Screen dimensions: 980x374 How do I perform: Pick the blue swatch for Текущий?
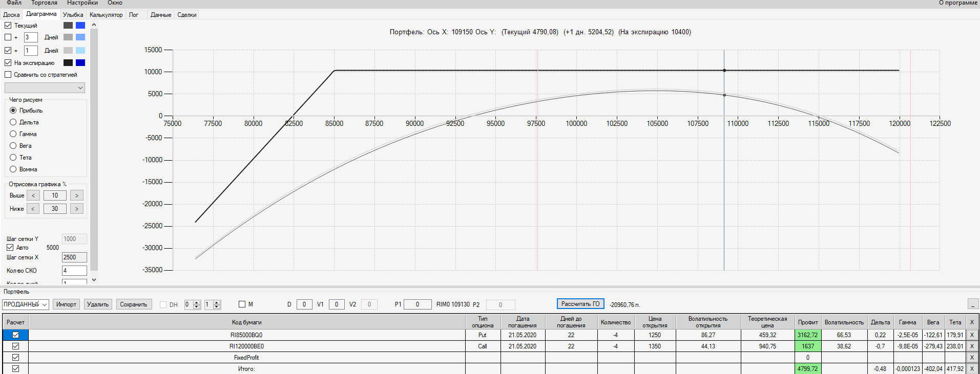coord(80,26)
